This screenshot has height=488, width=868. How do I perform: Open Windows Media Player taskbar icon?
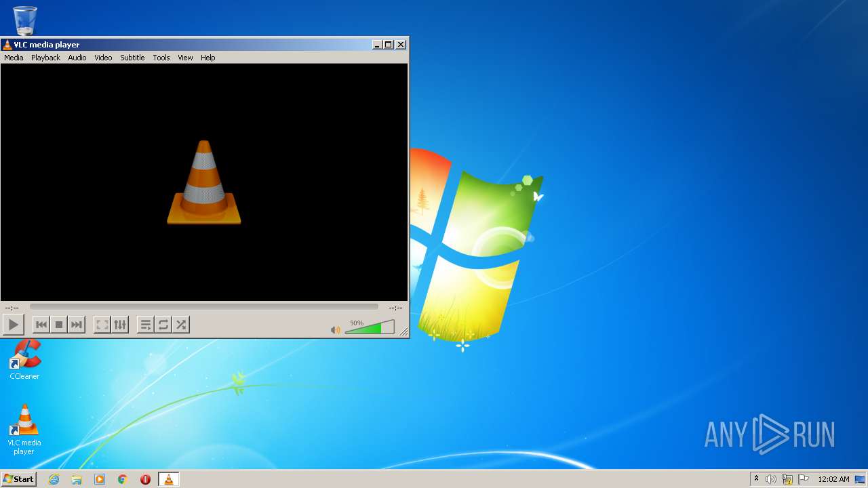100,479
